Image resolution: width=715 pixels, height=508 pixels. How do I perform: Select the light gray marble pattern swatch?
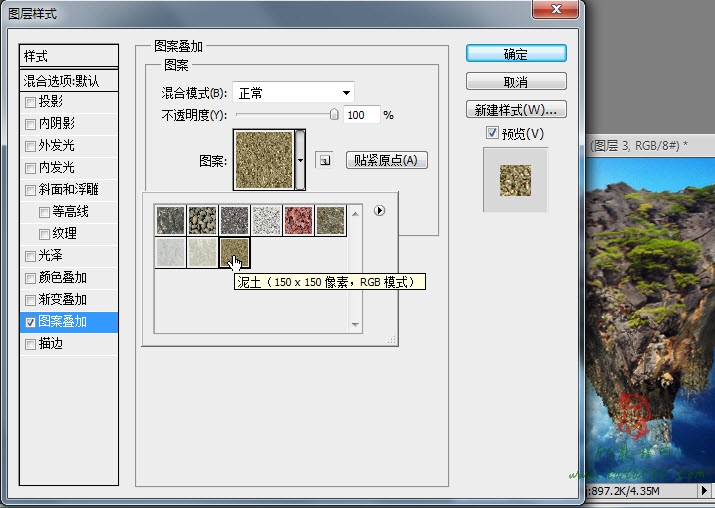[171, 252]
